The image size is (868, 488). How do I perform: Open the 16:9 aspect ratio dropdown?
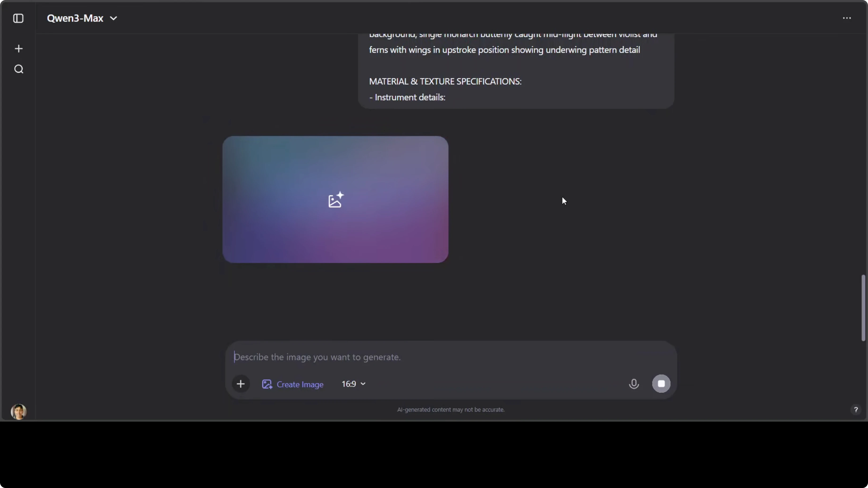pyautogui.click(x=353, y=384)
